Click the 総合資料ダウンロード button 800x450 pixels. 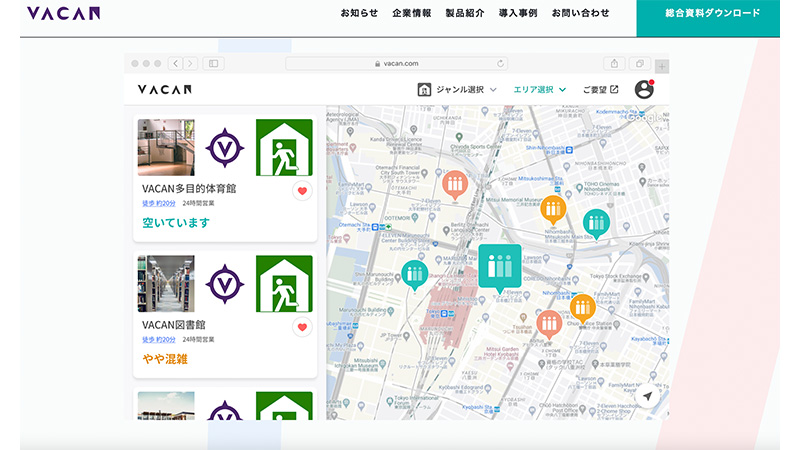708,18
